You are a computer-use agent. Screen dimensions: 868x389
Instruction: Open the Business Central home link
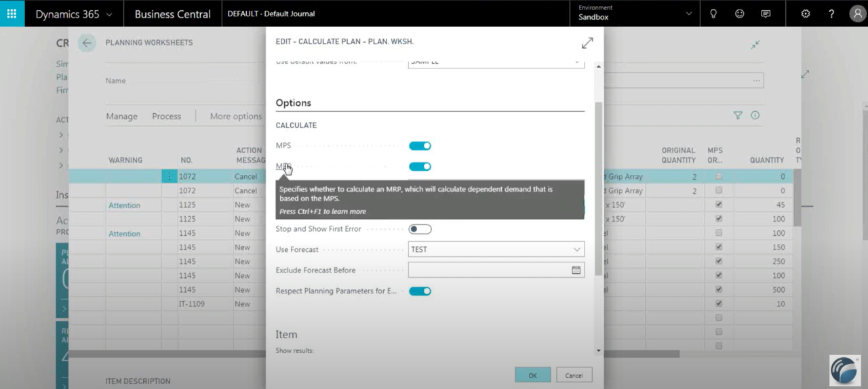pyautogui.click(x=172, y=14)
